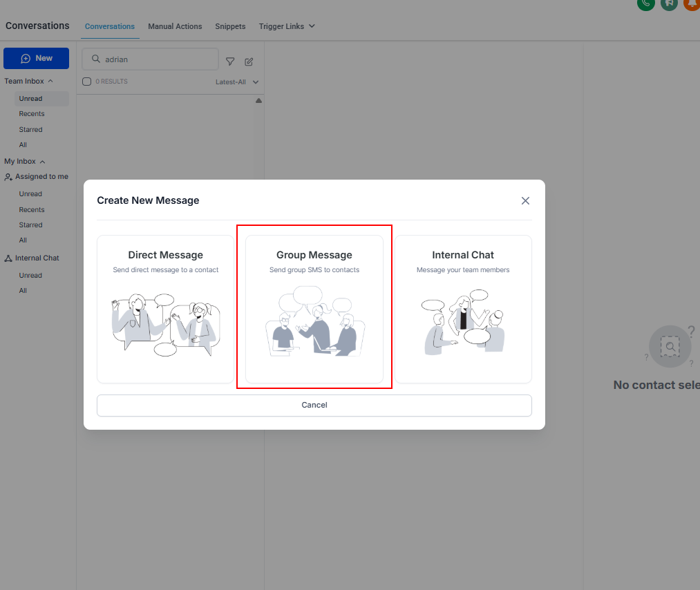700x590 pixels.
Task: Click the Group Message illustration
Action: (x=314, y=321)
